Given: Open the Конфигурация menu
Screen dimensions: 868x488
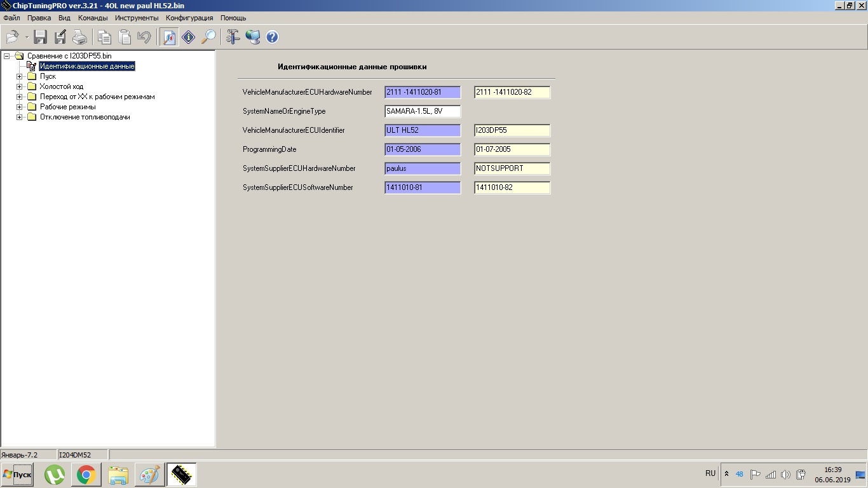Looking at the screenshot, I should coord(189,18).
